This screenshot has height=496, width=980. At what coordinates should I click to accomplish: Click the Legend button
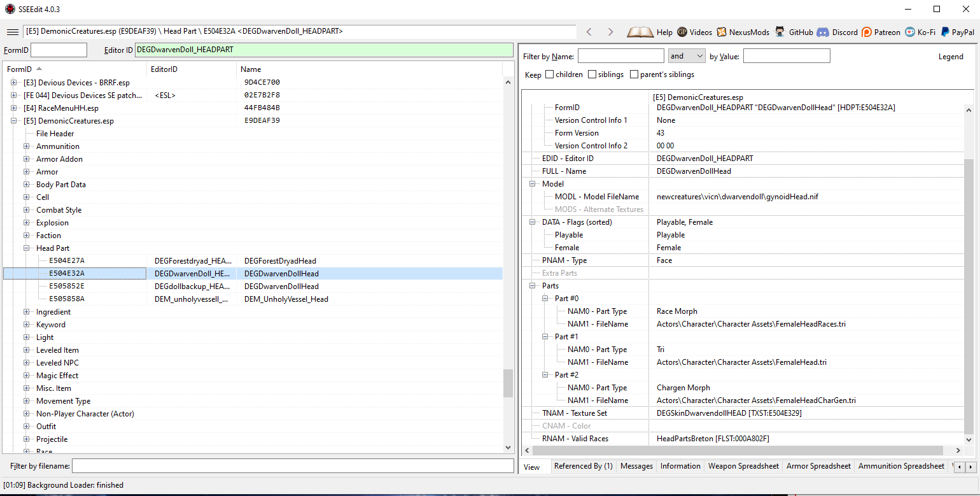[x=951, y=57]
